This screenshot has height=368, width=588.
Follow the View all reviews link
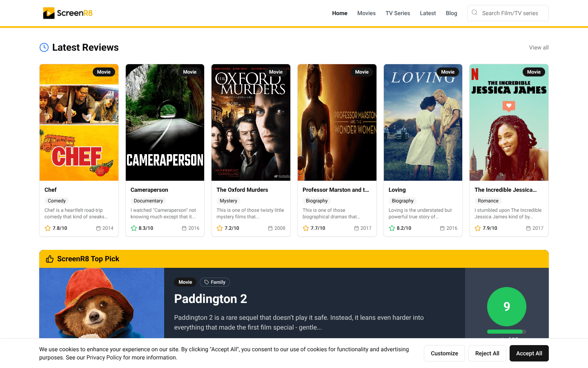(539, 47)
